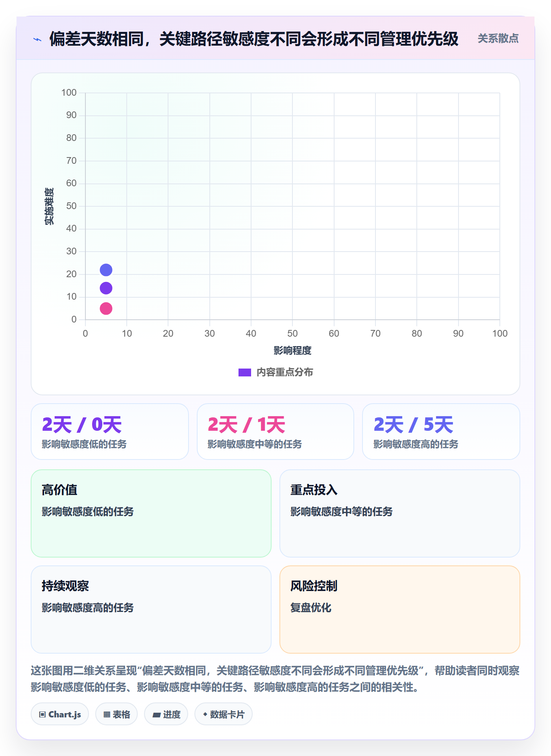Select the blue scatter point near 22
The width and height of the screenshot is (551, 756).
point(106,270)
